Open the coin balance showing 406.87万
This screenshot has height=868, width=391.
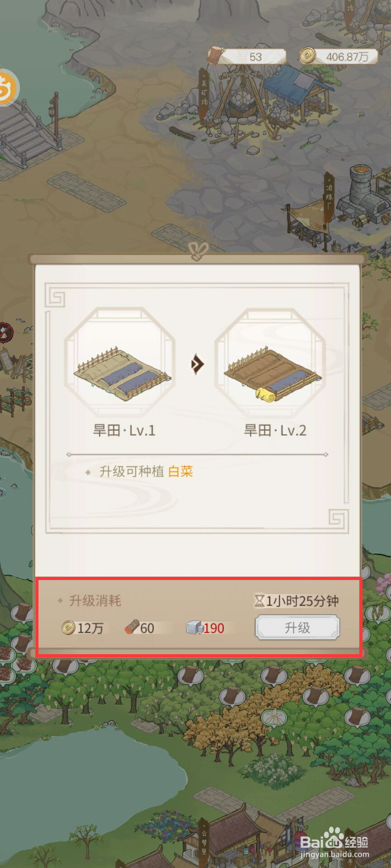[339, 57]
